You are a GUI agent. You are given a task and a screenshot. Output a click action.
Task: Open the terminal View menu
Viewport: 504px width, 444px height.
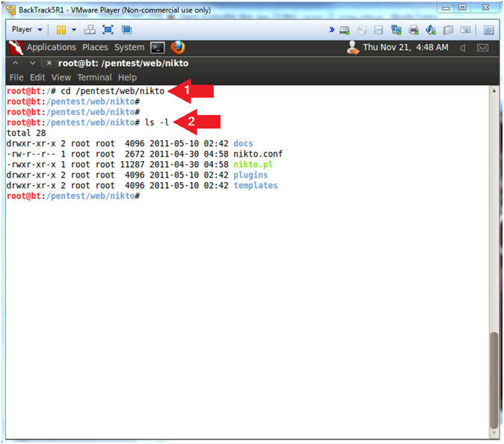pyautogui.click(x=61, y=78)
